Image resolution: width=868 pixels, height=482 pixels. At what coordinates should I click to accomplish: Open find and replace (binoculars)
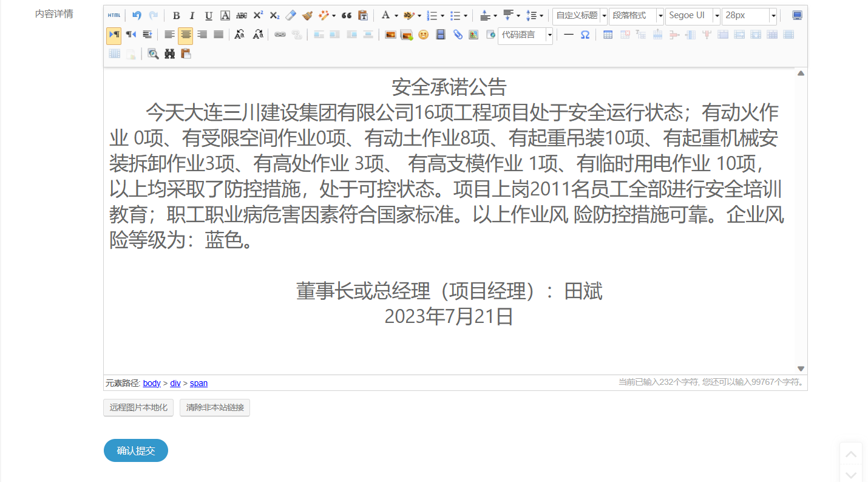(170, 54)
